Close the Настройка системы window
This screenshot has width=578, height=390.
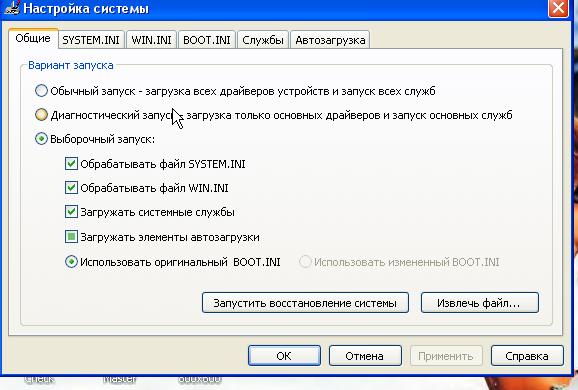pyautogui.click(x=558, y=7)
